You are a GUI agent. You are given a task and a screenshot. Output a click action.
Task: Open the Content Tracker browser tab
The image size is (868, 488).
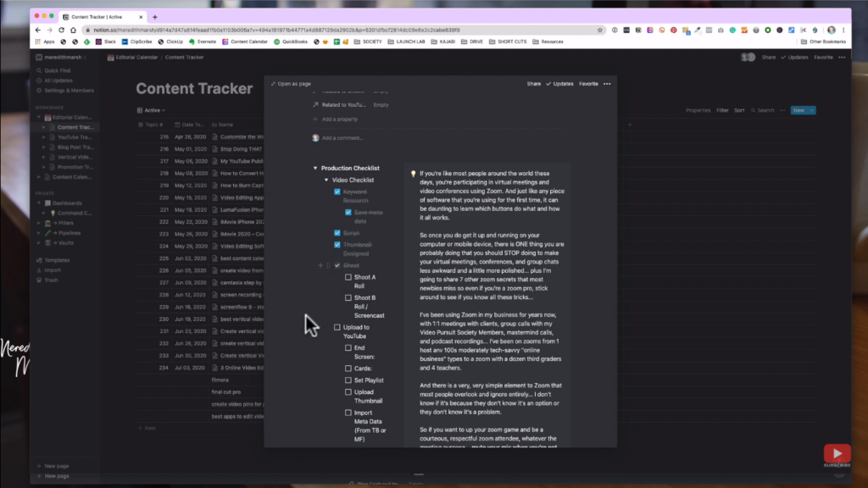[102, 17]
